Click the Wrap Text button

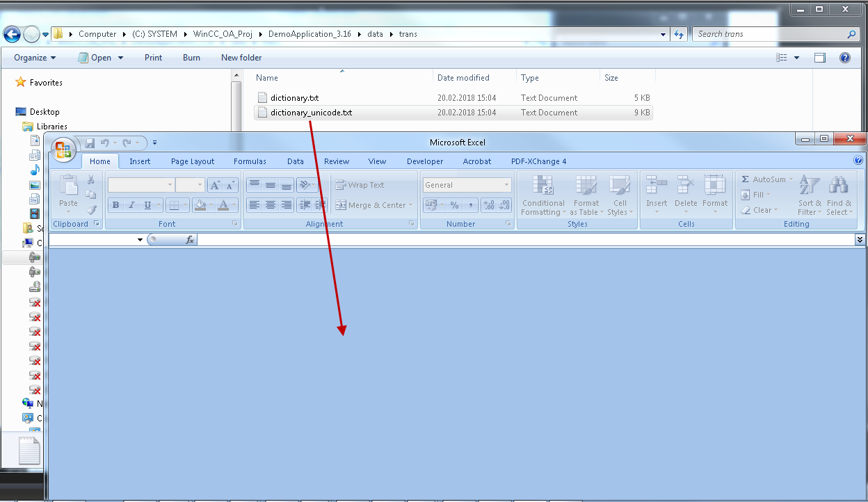pyautogui.click(x=360, y=185)
